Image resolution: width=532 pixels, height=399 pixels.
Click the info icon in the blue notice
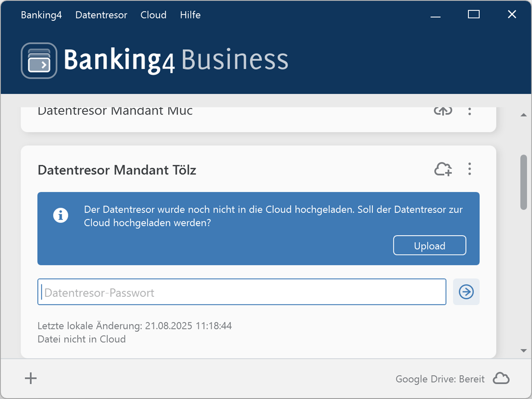61,215
